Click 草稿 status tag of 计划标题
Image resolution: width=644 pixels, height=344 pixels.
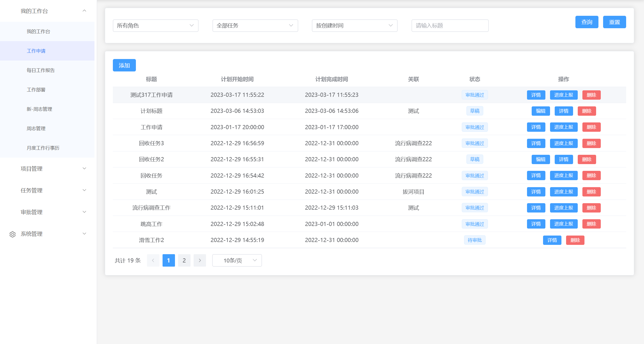[x=475, y=111]
